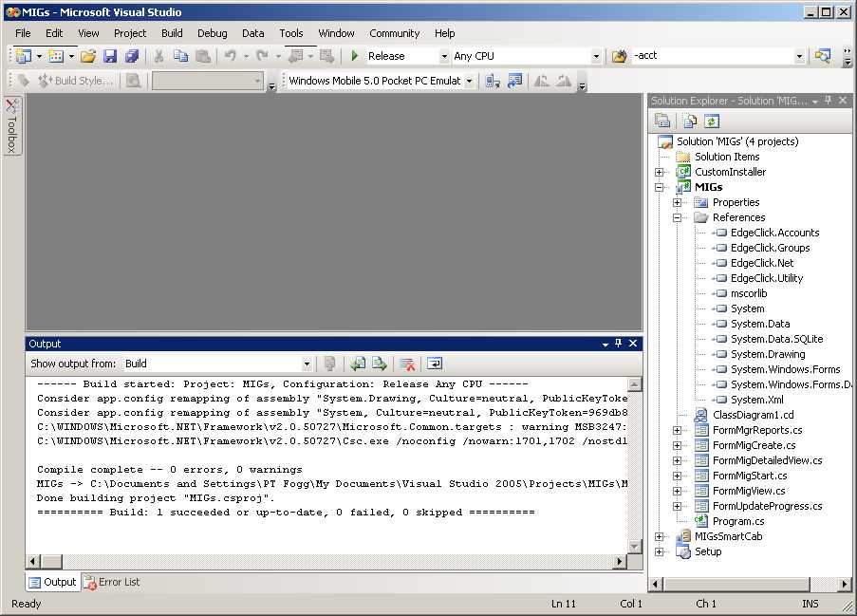This screenshot has height=616, width=857.
Task: Open Windows Mobile 5.0 device dropdown
Action: point(469,81)
